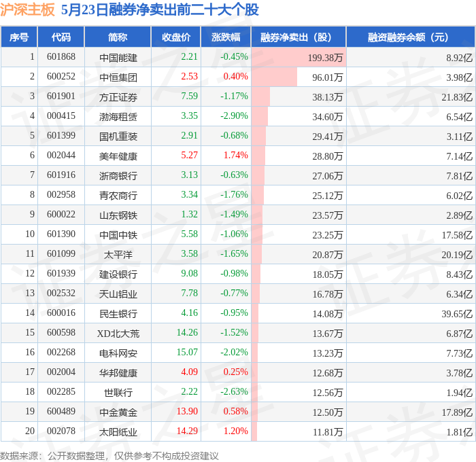Select stock code 601916

61,175
